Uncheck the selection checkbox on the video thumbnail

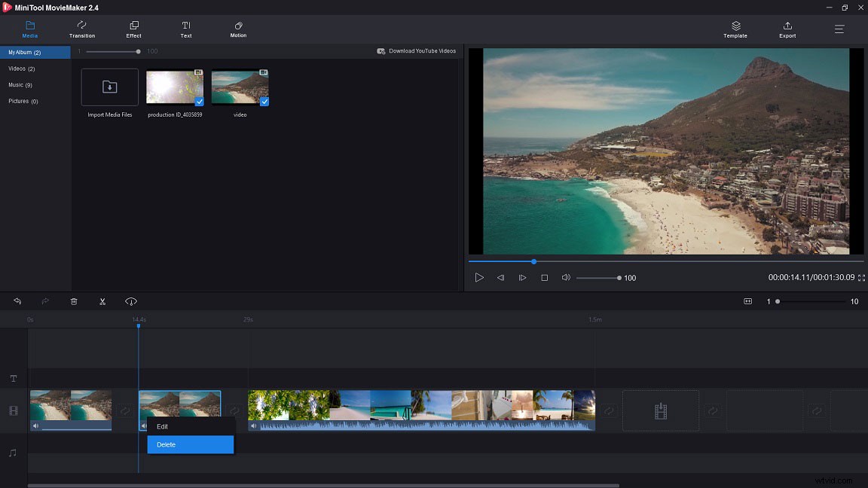(264, 99)
